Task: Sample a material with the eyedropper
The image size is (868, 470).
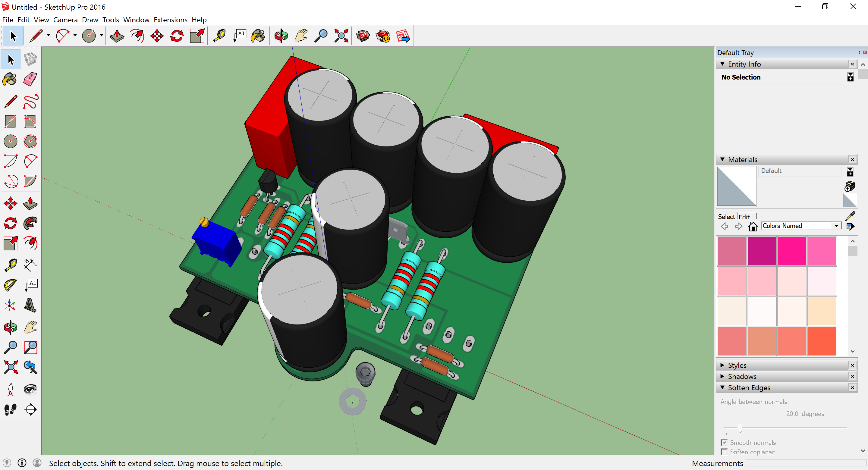Action: [850, 216]
